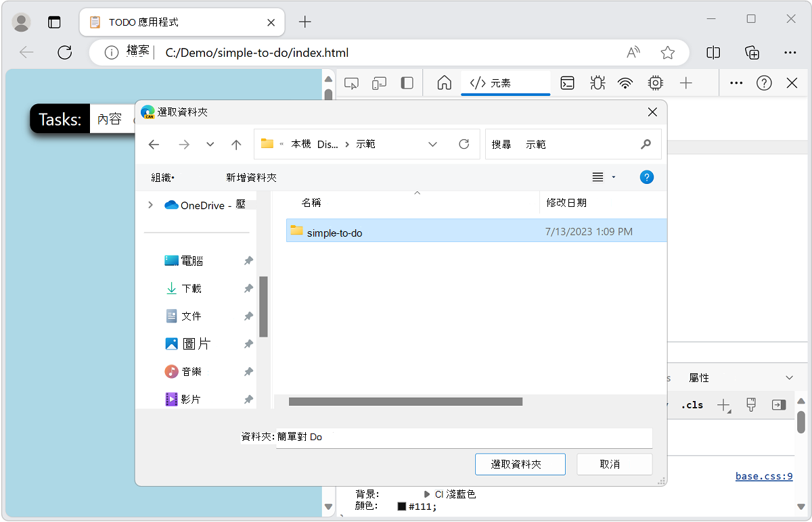Click the blue help icon in dialog

(647, 177)
